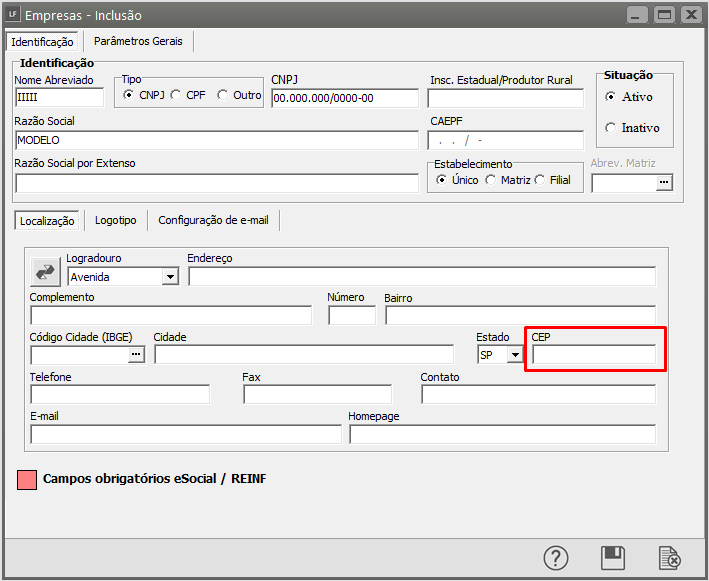This screenshot has width=709, height=581.
Task: Choose Matriz as establishment type
Action: click(x=490, y=180)
